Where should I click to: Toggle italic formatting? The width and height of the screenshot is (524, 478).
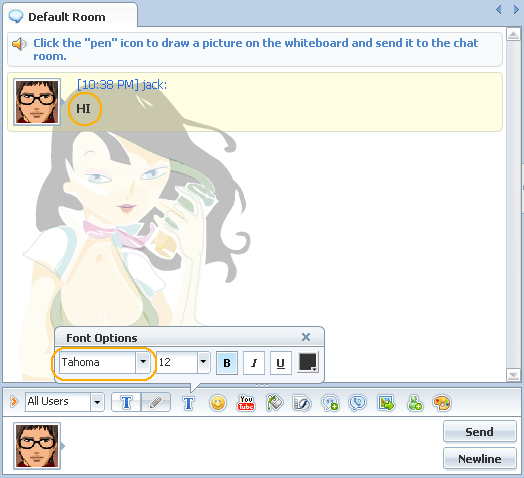254,363
